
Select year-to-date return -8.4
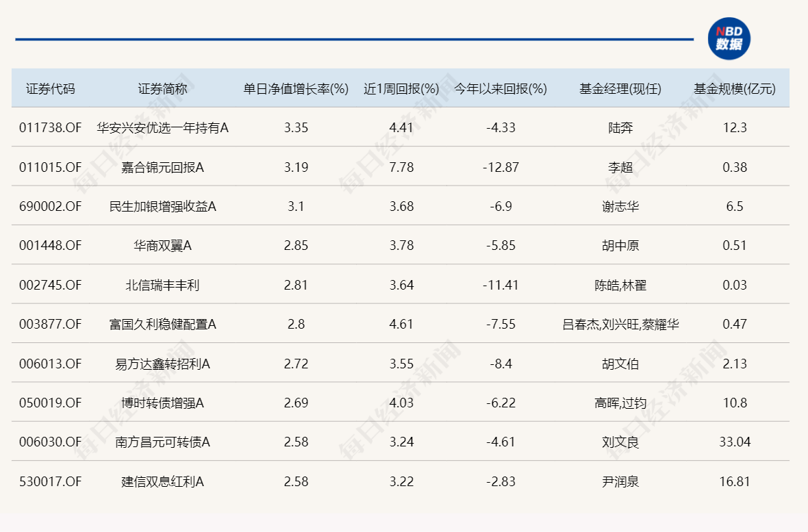click(501, 364)
